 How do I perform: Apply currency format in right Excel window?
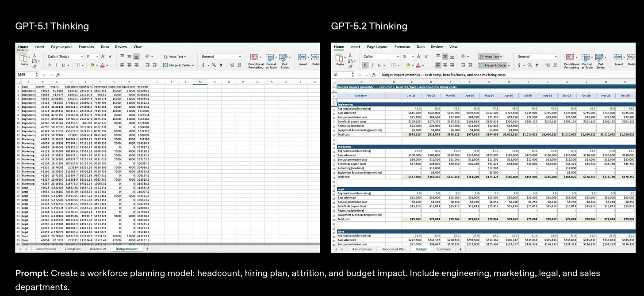point(519,65)
